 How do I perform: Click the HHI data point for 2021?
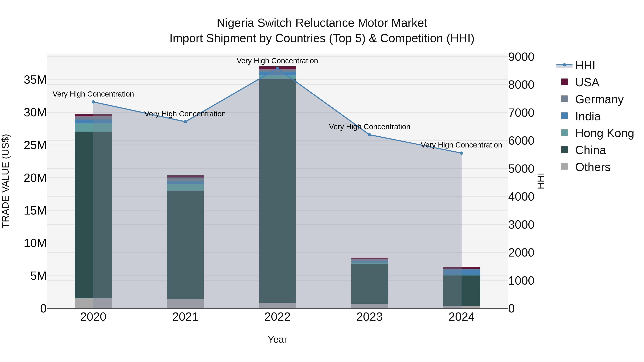pos(185,122)
